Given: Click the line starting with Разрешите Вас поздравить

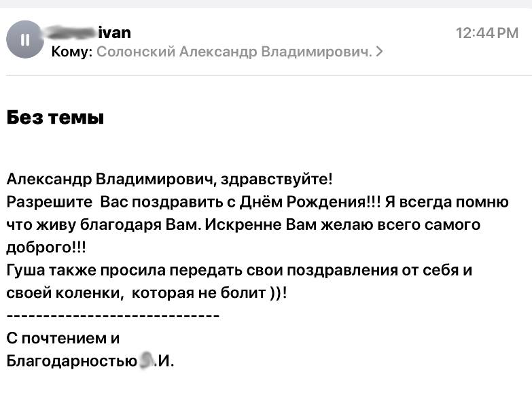Looking at the screenshot, I should click(x=258, y=202).
